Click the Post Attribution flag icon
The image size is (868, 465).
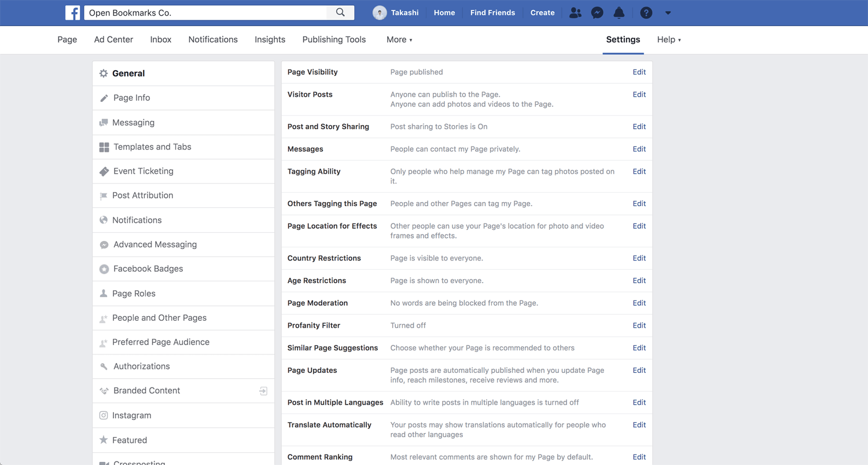[x=104, y=196]
